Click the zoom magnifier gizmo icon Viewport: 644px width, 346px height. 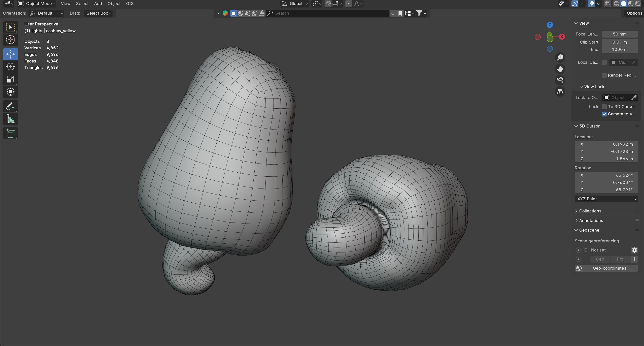(560, 57)
